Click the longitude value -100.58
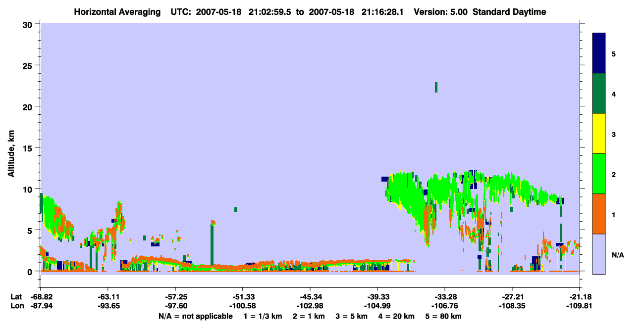Image resolution: width=644 pixels, height=330 pixels. pyautogui.click(x=243, y=306)
